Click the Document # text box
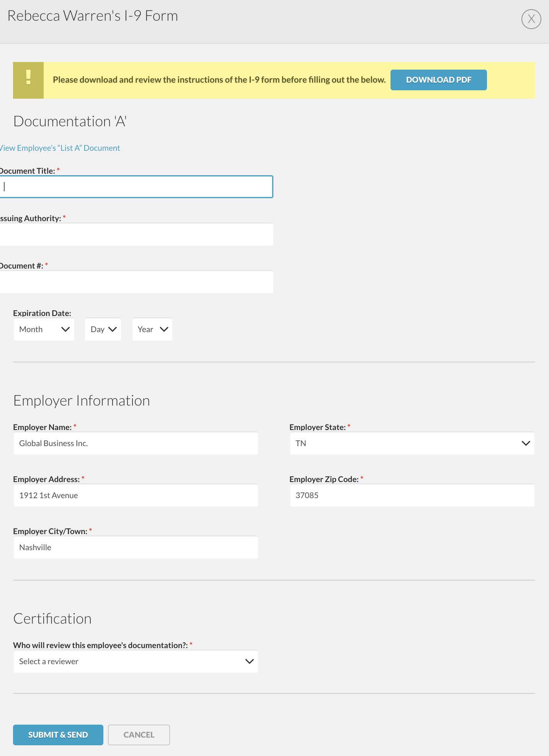The height and width of the screenshot is (756, 549). (x=136, y=282)
